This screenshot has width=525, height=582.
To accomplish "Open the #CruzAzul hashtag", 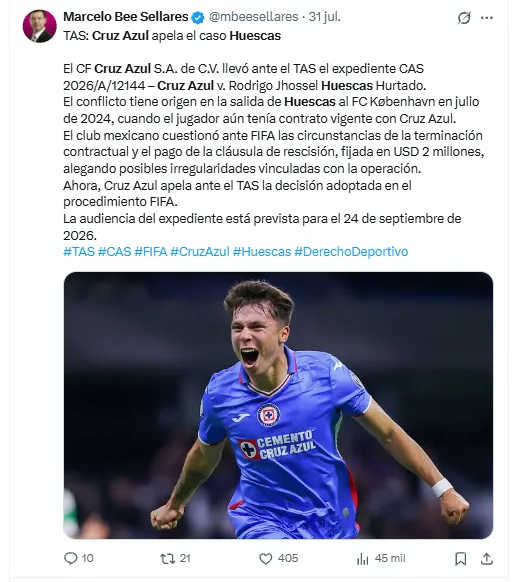I will [x=200, y=252].
